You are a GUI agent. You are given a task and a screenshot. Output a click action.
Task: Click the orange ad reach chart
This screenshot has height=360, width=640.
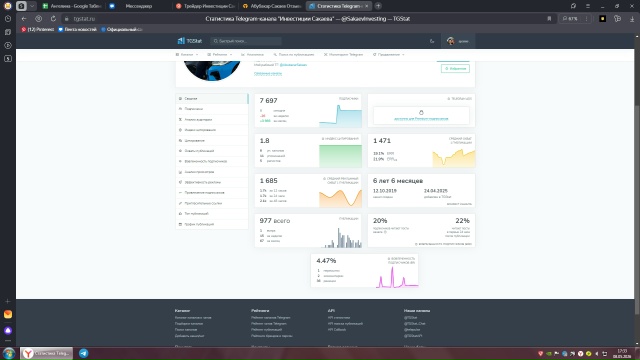click(340, 198)
